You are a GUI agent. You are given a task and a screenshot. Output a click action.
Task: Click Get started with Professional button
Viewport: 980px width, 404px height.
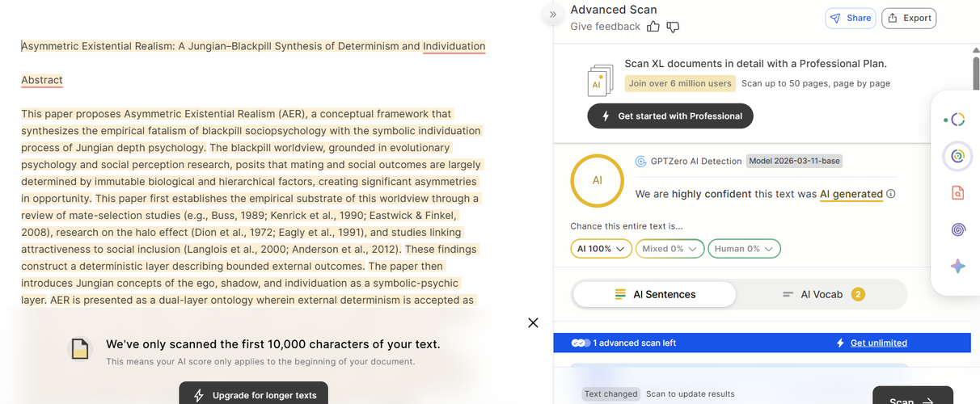(670, 116)
